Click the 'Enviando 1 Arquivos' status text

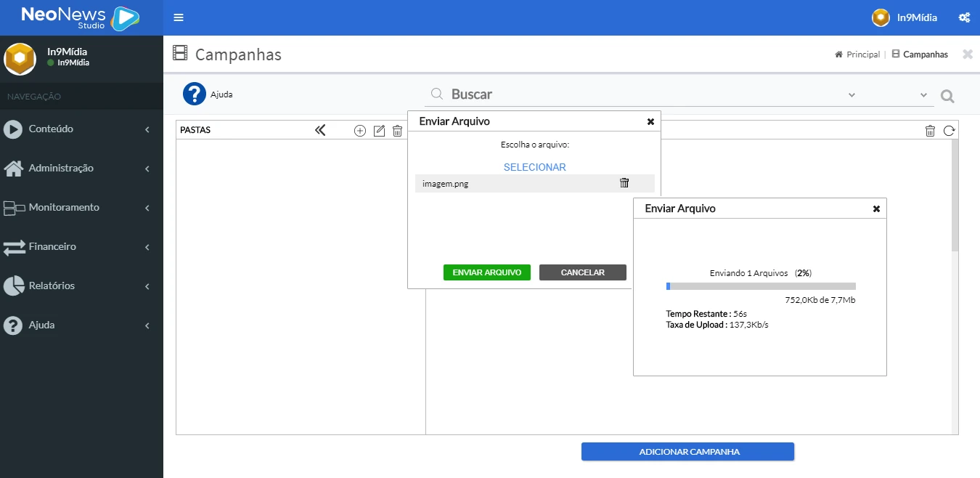[748, 273]
